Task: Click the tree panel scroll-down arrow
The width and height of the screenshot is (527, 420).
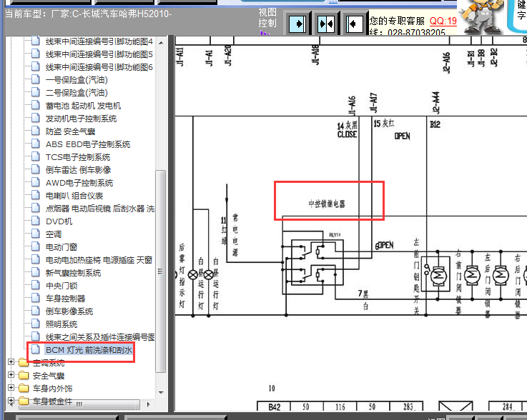Action: coord(161,392)
